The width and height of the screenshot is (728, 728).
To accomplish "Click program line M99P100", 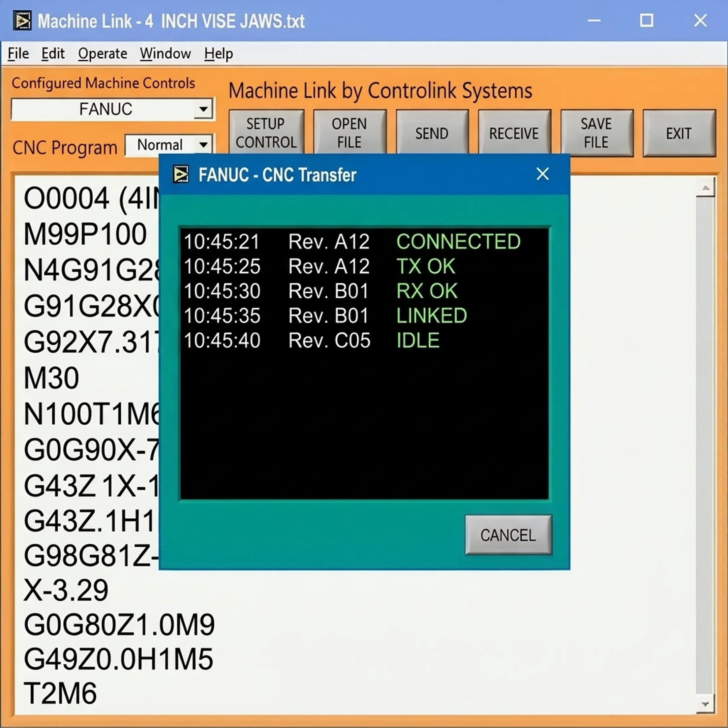I will pos(85,234).
